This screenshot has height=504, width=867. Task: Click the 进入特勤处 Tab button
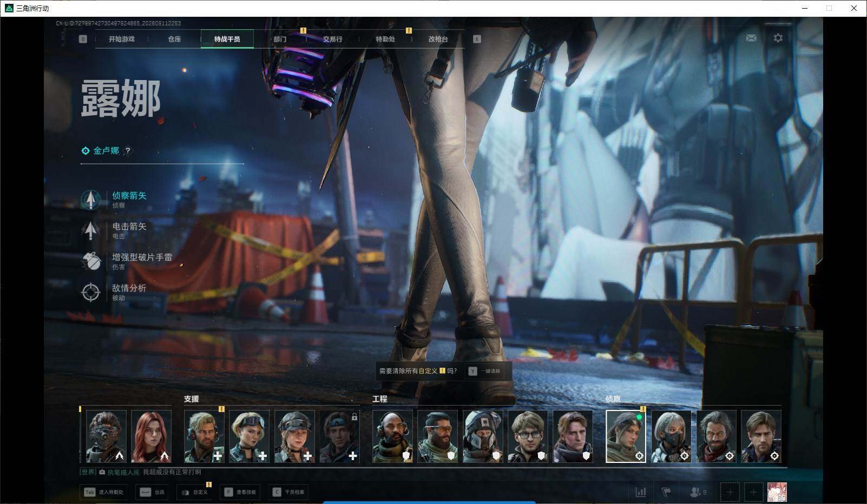tap(104, 492)
